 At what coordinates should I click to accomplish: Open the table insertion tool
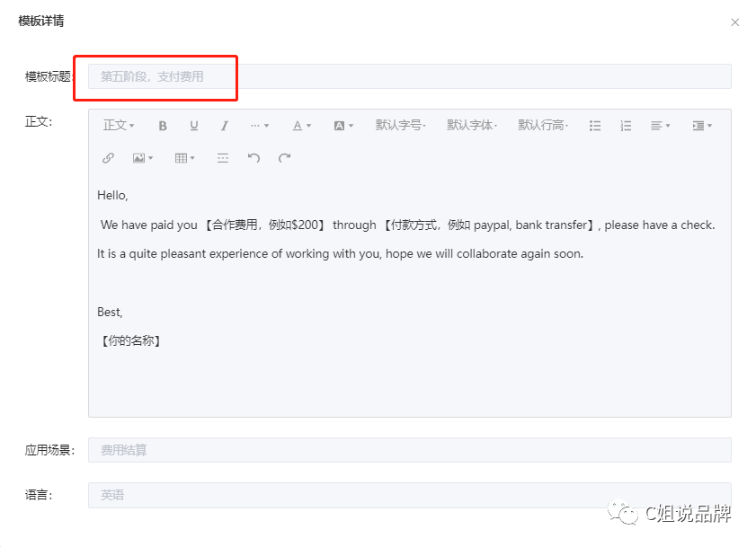[x=182, y=158]
